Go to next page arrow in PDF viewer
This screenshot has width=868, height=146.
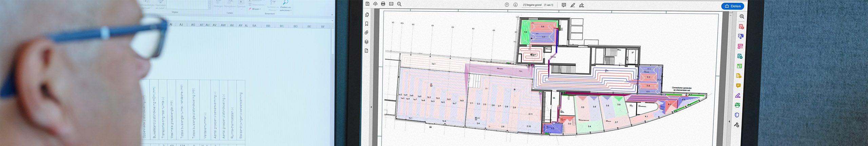(x=515, y=5)
